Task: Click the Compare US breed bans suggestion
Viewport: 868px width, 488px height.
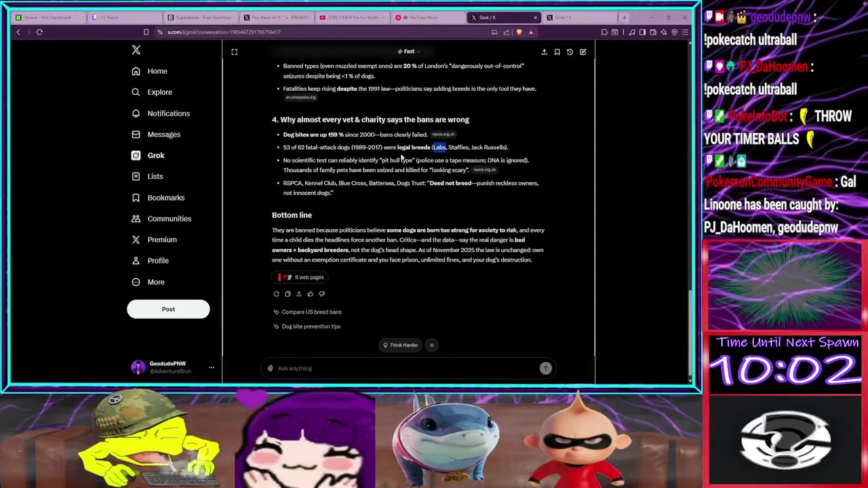Action: tap(307, 312)
